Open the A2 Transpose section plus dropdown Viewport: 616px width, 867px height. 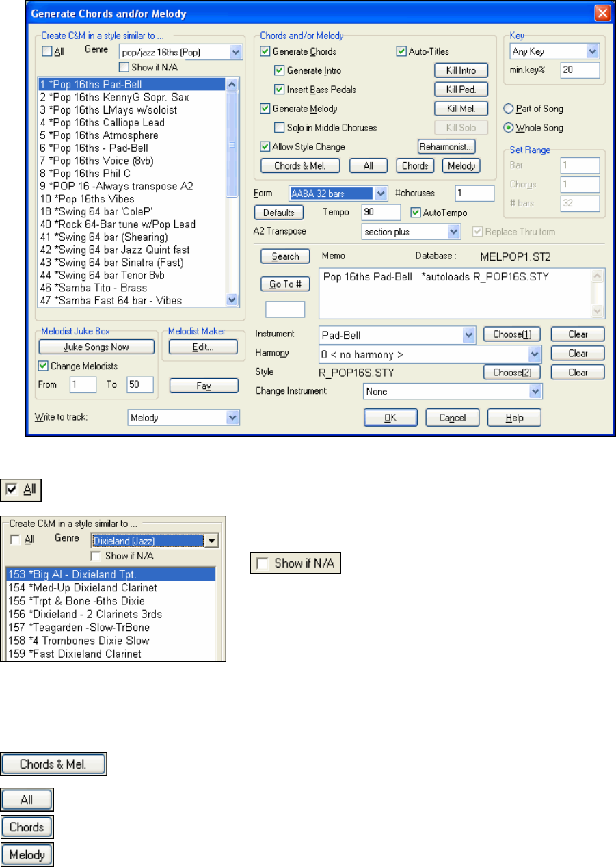coord(454,232)
